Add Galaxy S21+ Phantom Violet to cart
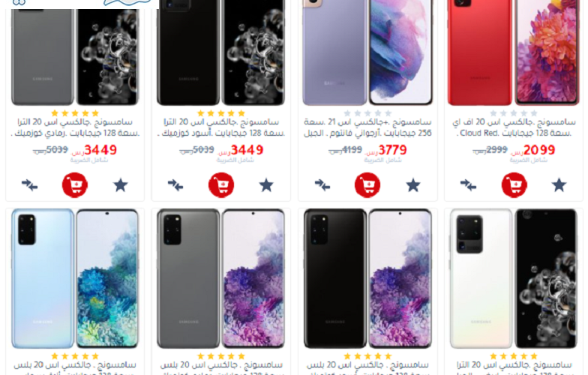The height and width of the screenshot is (375, 588). pos(367,184)
